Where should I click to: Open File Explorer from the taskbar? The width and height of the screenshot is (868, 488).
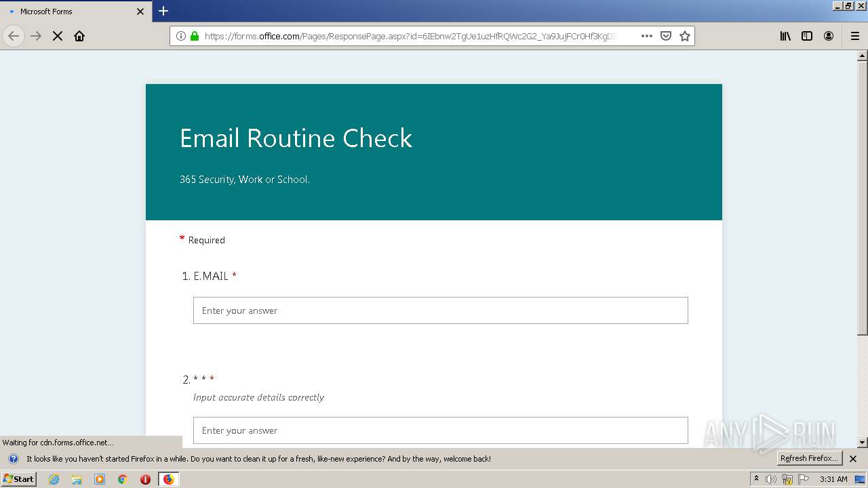coord(77,479)
